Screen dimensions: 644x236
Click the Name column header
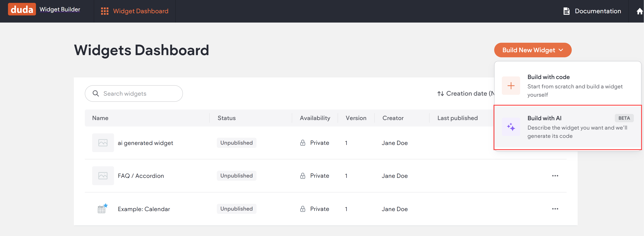(x=100, y=118)
